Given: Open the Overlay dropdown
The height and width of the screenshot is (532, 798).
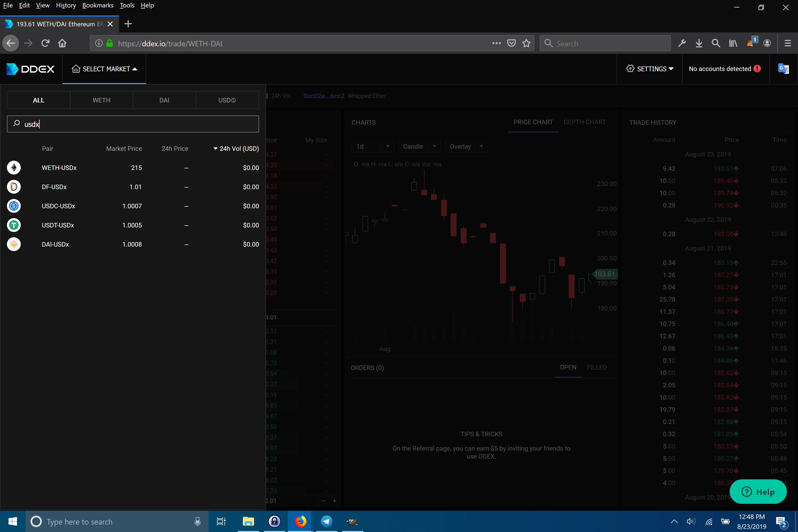Looking at the screenshot, I should click(466, 147).
